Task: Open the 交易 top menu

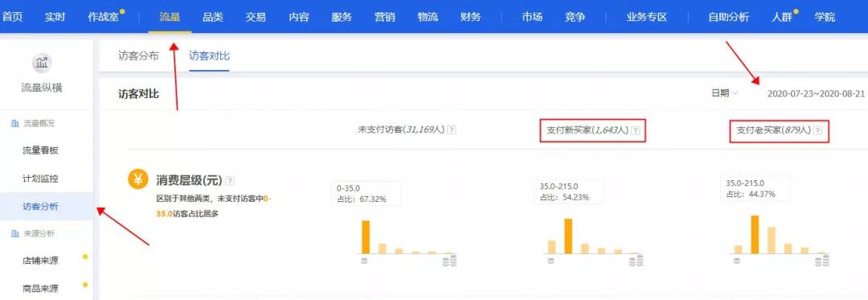Action: point(256,17)
